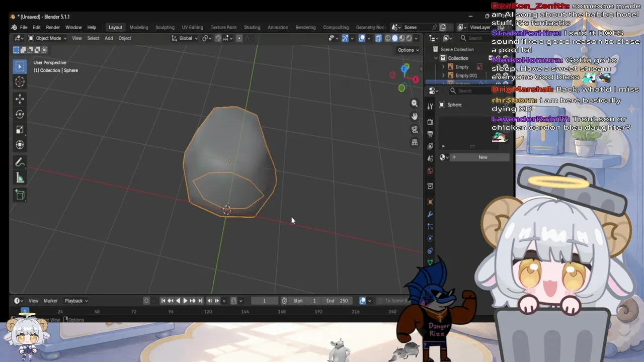Open Global transform orientation dropdown
This screenshot has height=362, width=644.
[x=185, y=38]
